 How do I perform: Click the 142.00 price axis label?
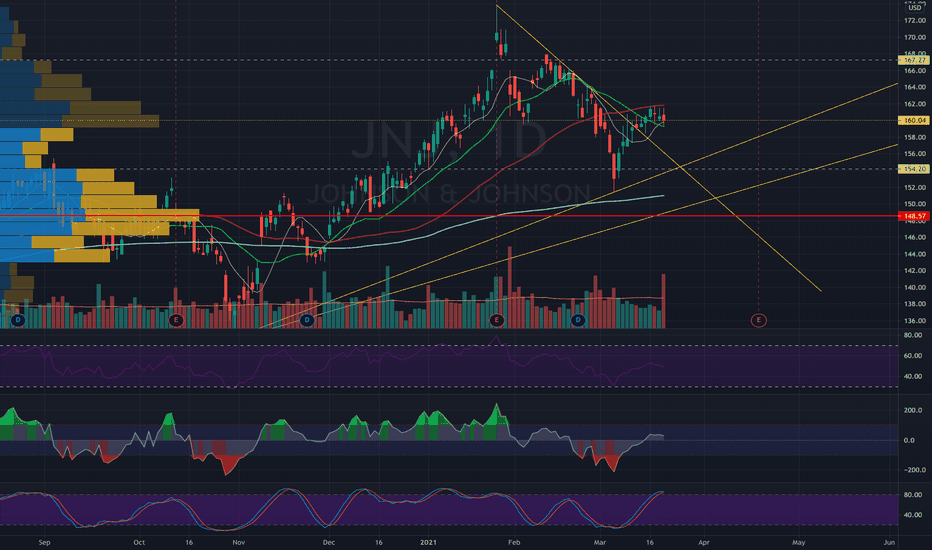click(x=915, y=271)
